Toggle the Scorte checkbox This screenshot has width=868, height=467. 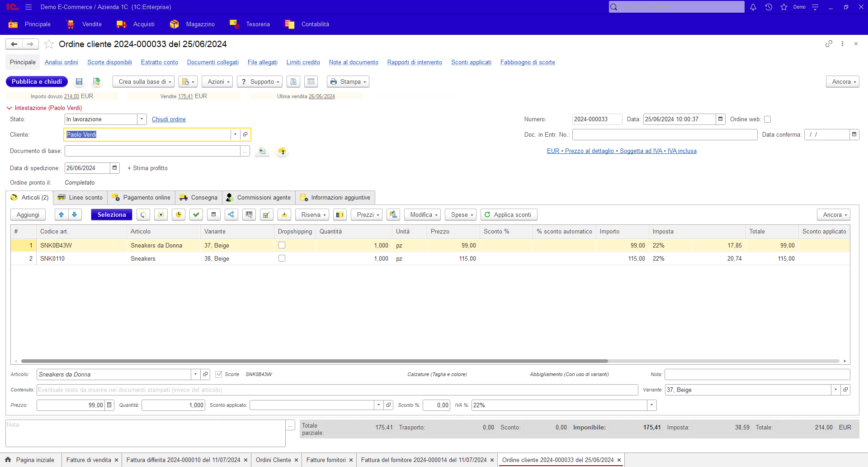tap(219, 374)
